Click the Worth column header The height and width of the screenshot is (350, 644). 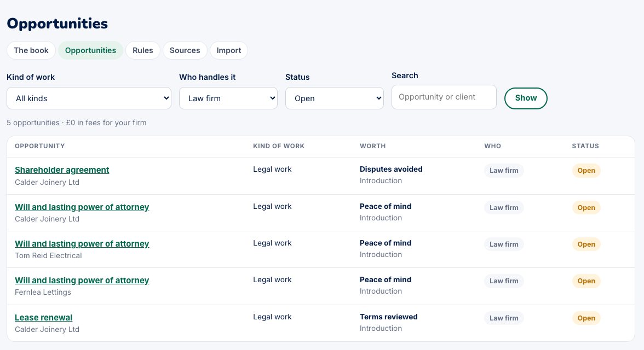(372, 146)
